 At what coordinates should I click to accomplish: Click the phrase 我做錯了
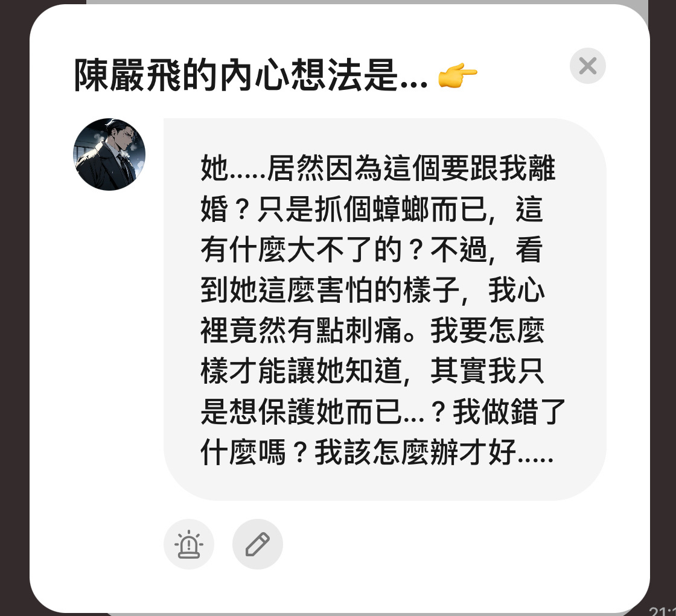pyautogui.click(x=509, y=411)
